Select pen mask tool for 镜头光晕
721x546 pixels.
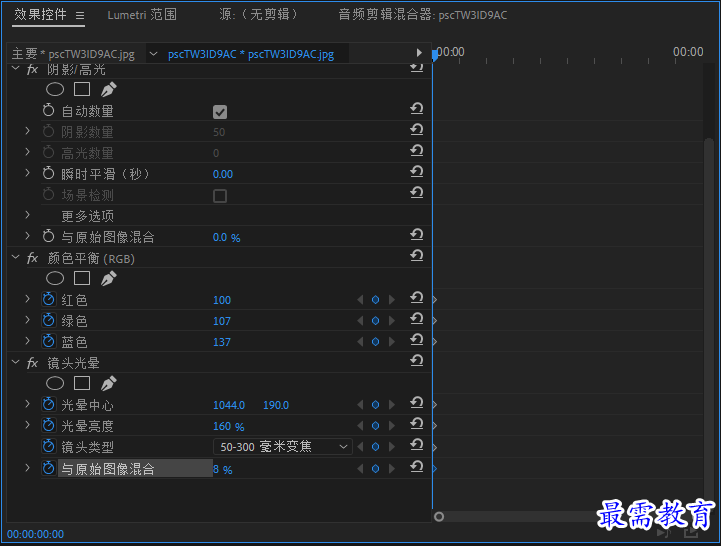pyautogui.click(x=109, y=383)
